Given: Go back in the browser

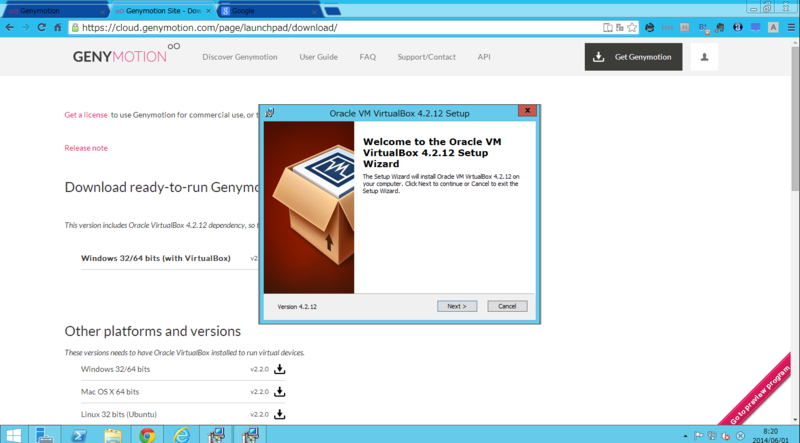Looking at the screenshot, I should (10, 28).
